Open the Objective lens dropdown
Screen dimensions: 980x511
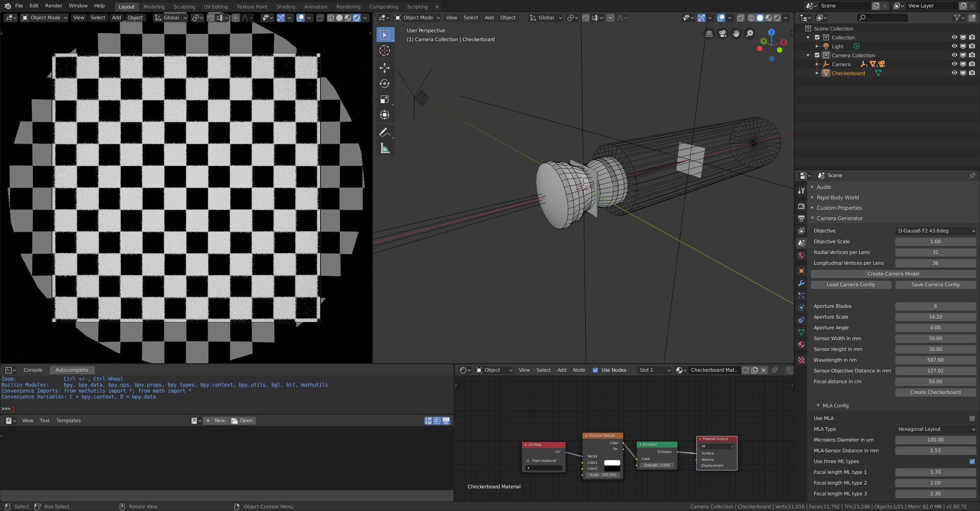pos(935,231)
